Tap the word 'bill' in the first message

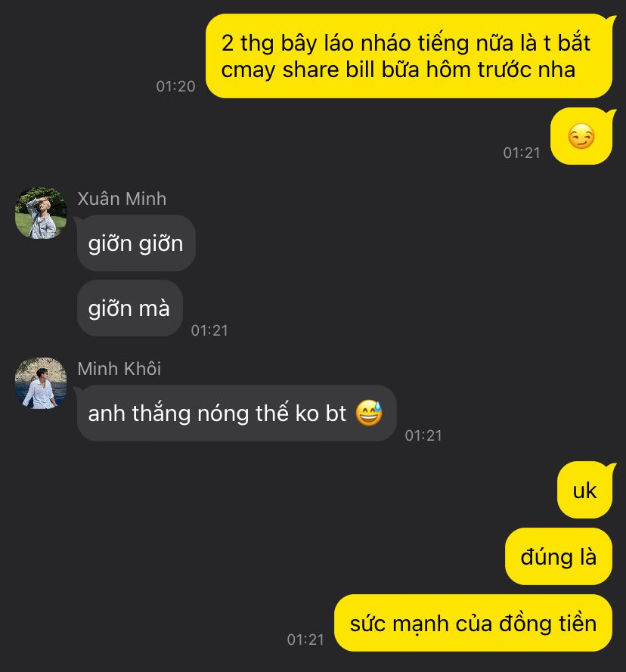[360, 70]
